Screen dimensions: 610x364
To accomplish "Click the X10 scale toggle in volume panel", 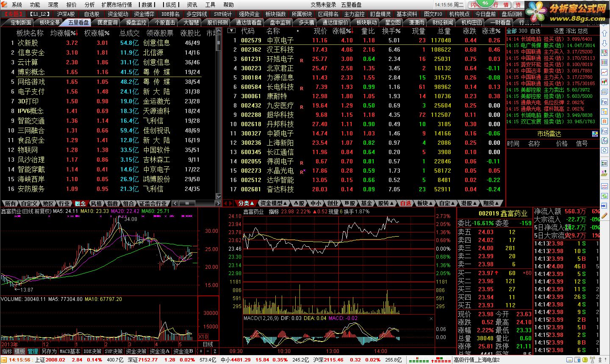I will point(203,337).
